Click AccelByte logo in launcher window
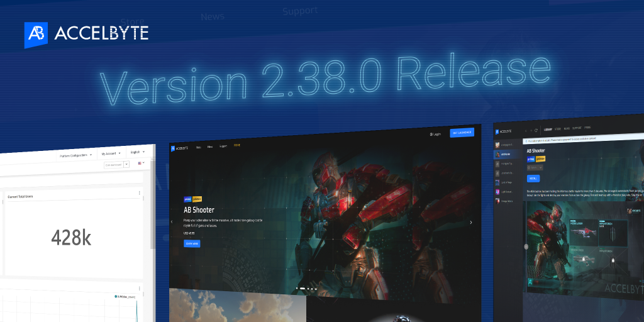Screen dimensions: 644x322 (504, 131)
